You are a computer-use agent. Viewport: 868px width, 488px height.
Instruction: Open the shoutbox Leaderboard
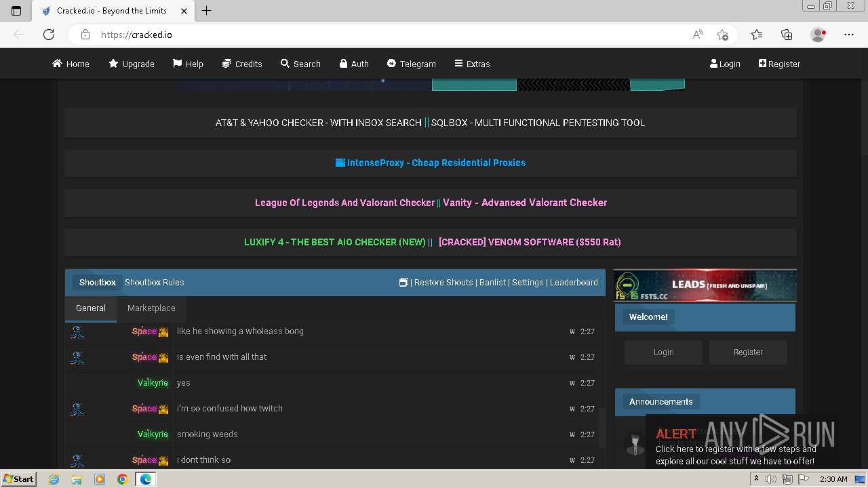574,283
